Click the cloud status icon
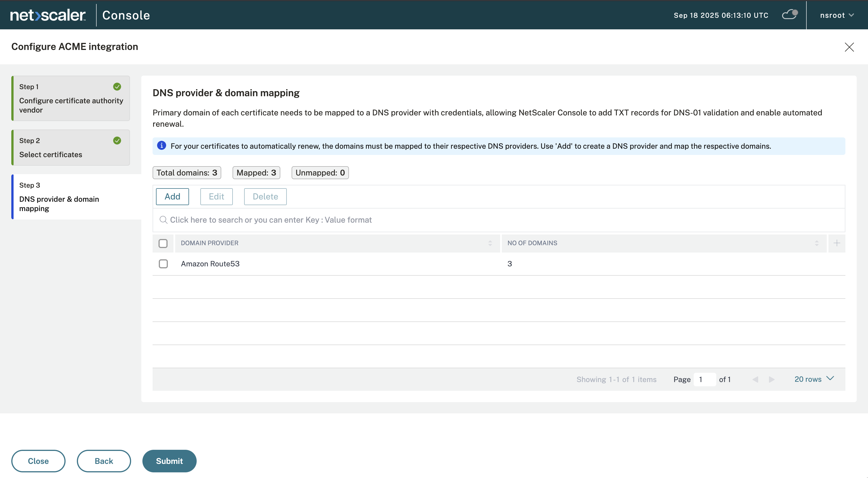This screenshot has width=868, height=478. 789,15
